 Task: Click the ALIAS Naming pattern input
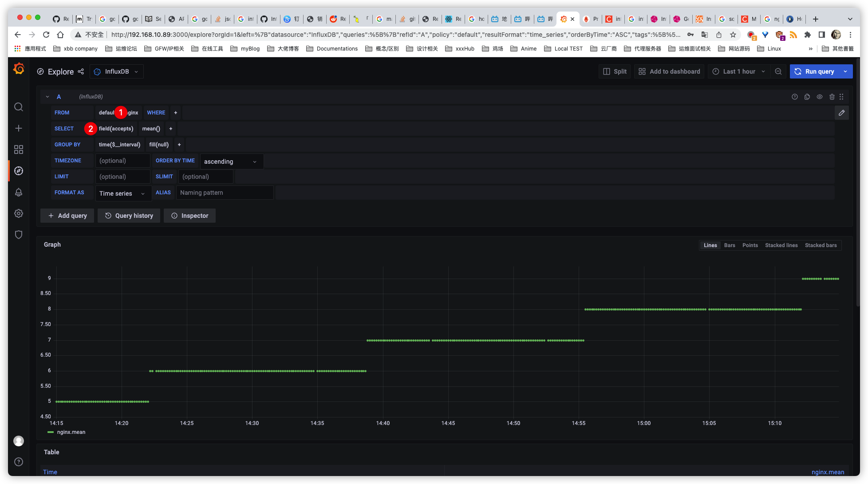pos(225,193)
